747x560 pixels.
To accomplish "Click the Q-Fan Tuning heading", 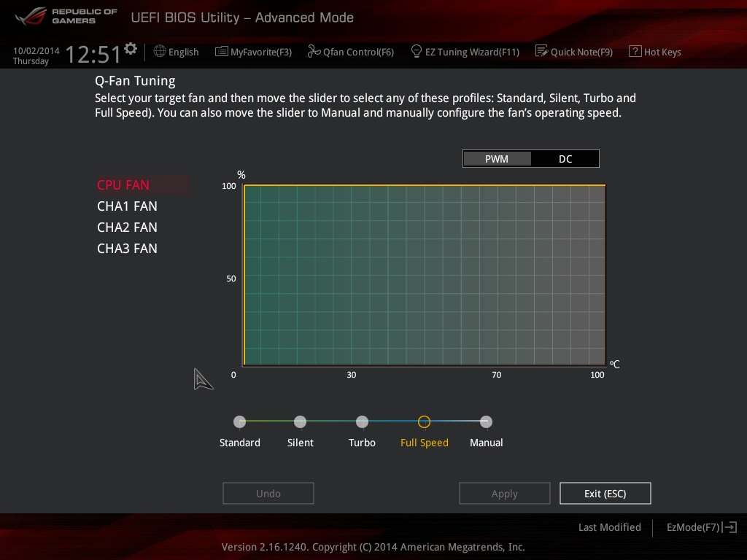I will click(x=135, y=81).
